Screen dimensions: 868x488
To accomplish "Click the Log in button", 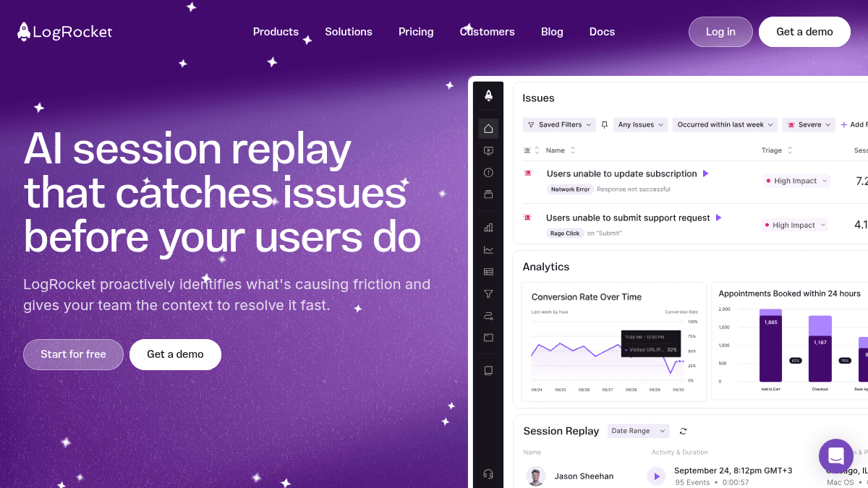I will [720, 32].
